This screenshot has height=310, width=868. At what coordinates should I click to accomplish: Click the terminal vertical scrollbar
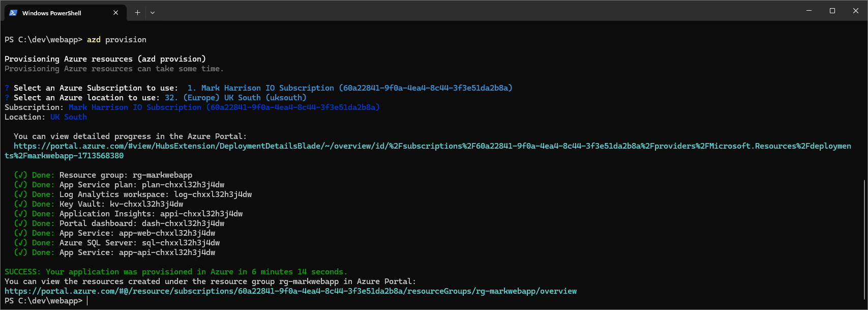click(x=864, y=239)
